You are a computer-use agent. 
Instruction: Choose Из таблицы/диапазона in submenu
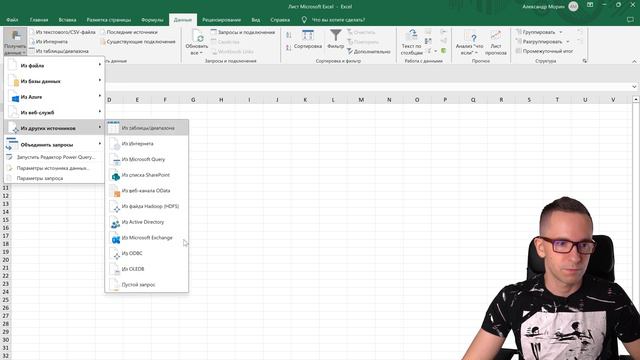(147, 128)
